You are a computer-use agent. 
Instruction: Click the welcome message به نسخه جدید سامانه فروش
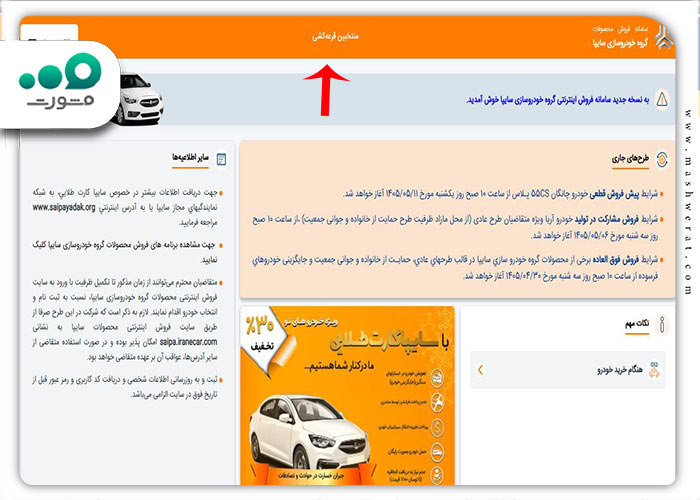[558, 100]
